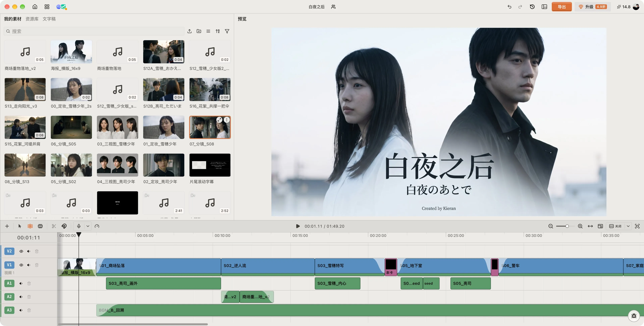Zoom in the timeline
Viewport: 644px width, 326px height.
click(x=580, y=226)
